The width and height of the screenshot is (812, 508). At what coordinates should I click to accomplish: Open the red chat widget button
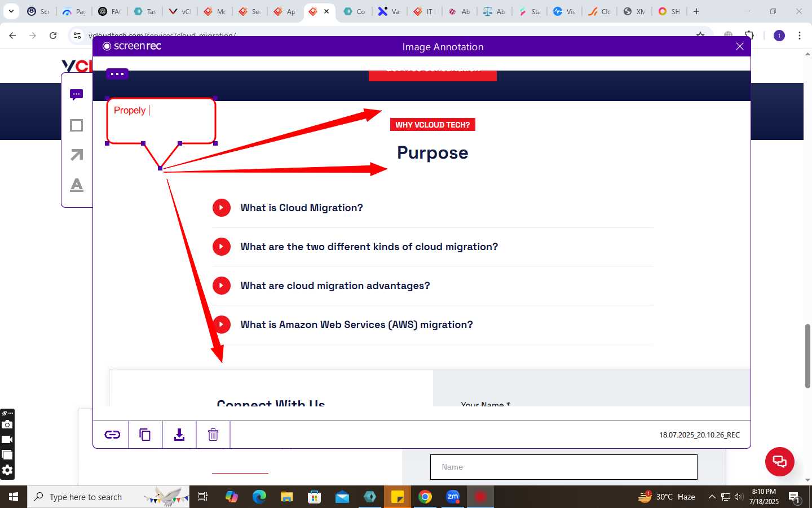[780, 461]
